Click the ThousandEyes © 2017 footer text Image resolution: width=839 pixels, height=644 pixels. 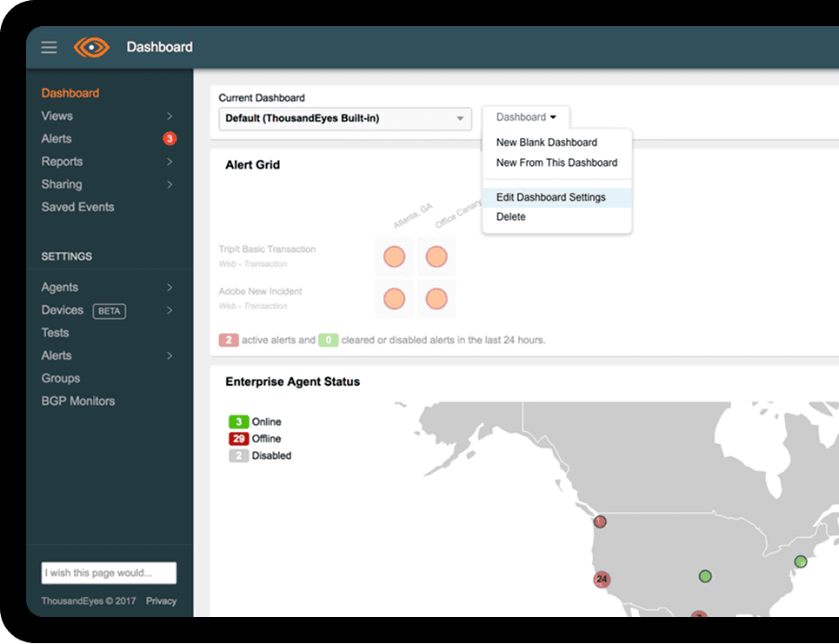coord(89,601)
